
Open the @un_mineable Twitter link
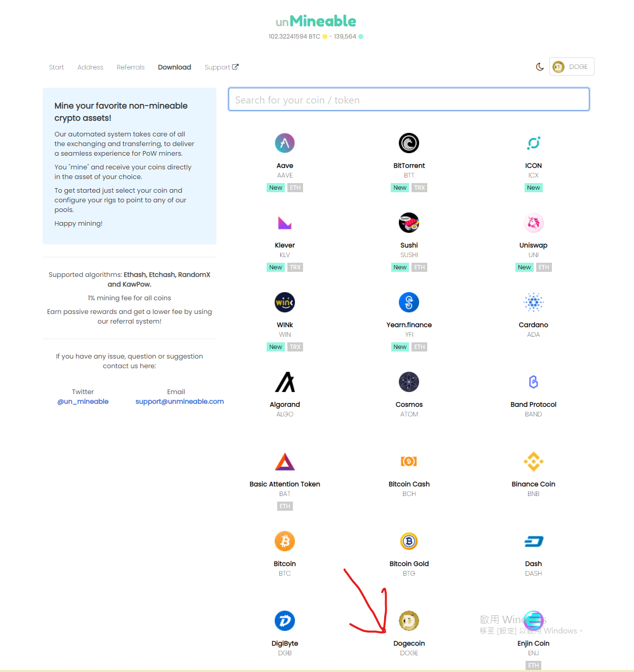83,401
